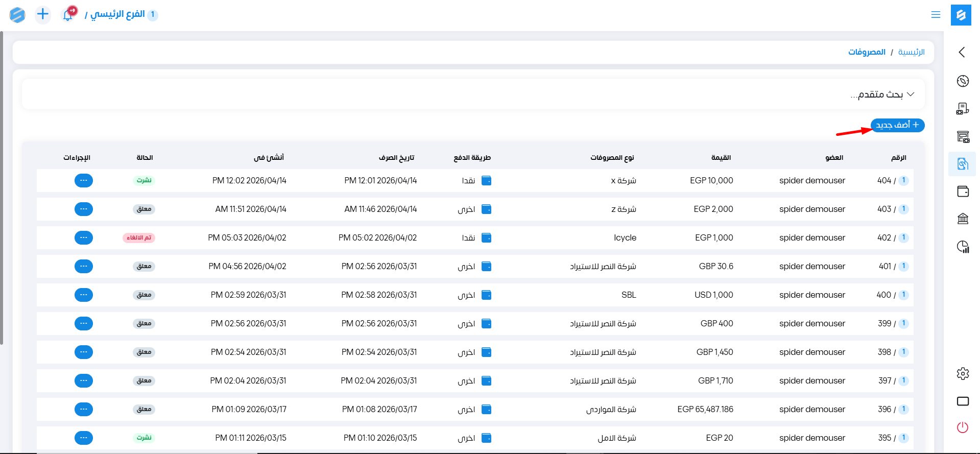Go to الرئيسية breadcrumb link
Screen dimensions: 980x454
[911, 52]
